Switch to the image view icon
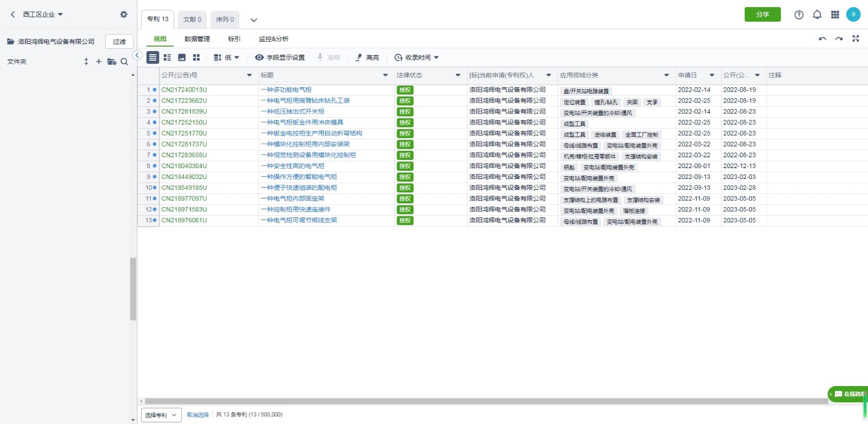868x424 pixels. [182, 57]
